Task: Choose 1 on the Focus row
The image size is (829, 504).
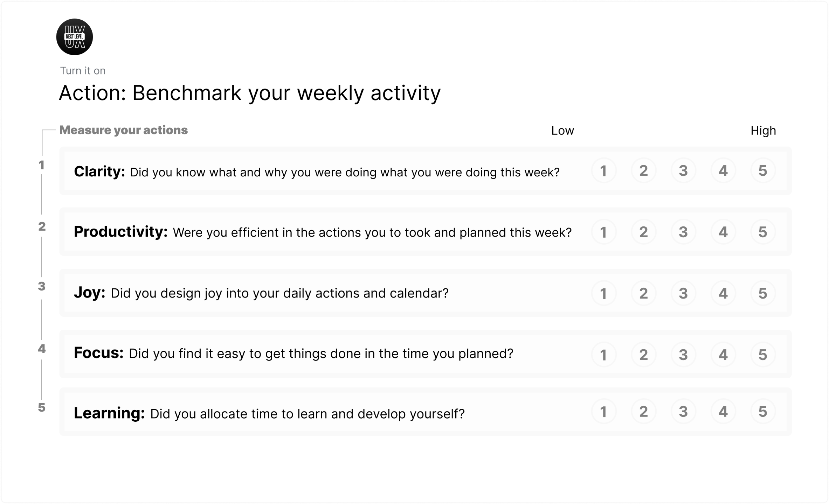Action: point(604,355)
